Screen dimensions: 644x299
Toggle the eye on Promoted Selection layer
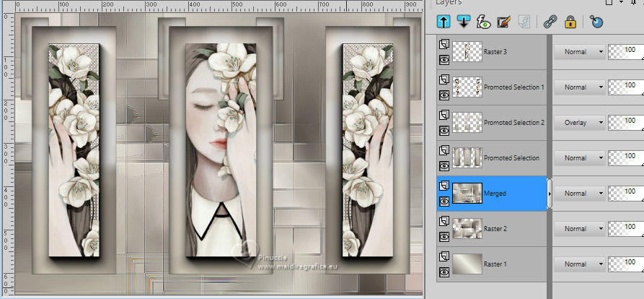(x=444, y=165)
